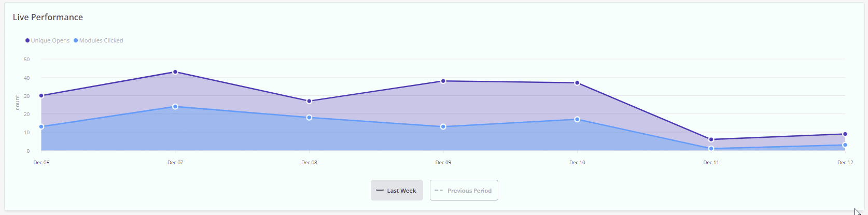Select the Modules Clicked point on Dec 07

pos(175,107)
